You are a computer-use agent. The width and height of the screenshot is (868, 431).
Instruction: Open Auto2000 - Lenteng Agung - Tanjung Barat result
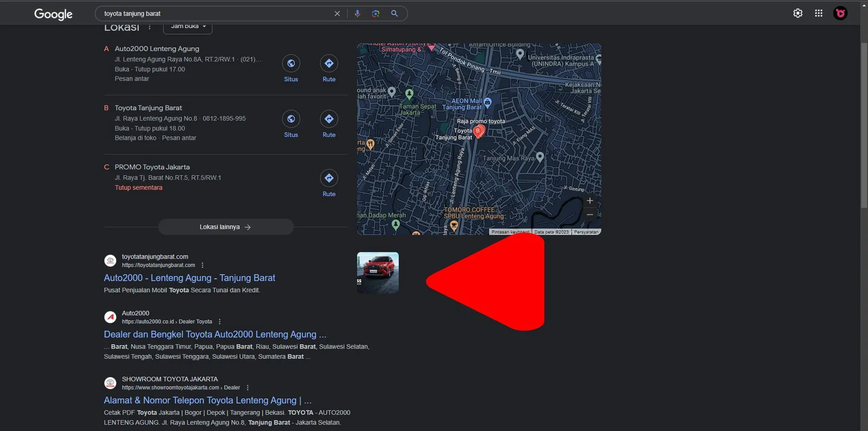coord(189,278)
